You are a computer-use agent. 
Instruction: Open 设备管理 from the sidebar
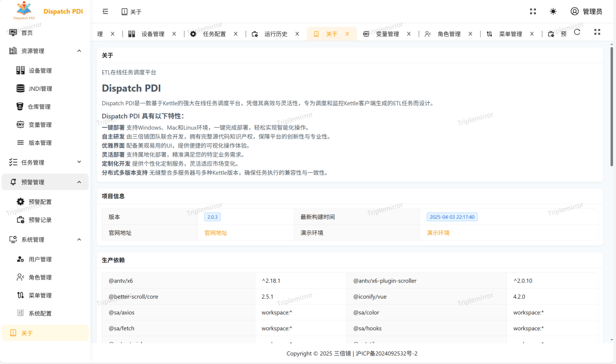pos(45,71)
